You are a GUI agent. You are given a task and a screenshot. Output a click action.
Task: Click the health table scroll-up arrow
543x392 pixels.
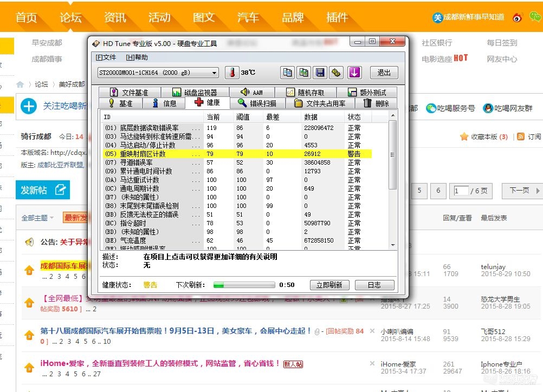[393, 115]
